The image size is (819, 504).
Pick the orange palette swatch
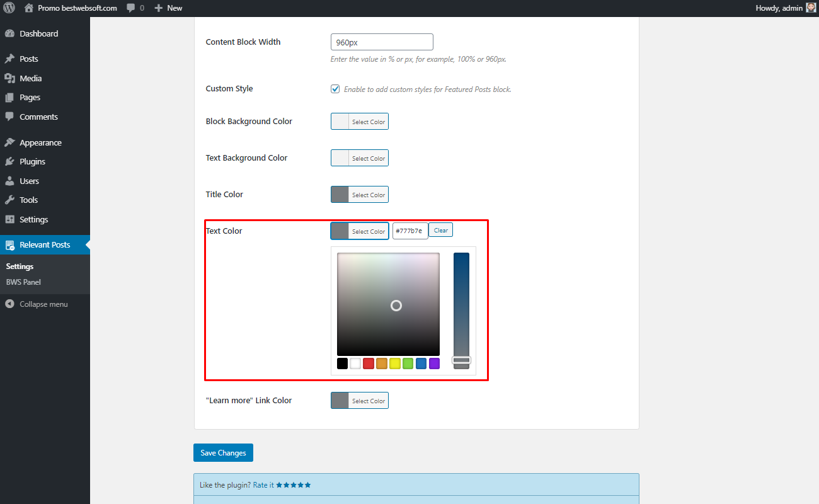(382, 364)
